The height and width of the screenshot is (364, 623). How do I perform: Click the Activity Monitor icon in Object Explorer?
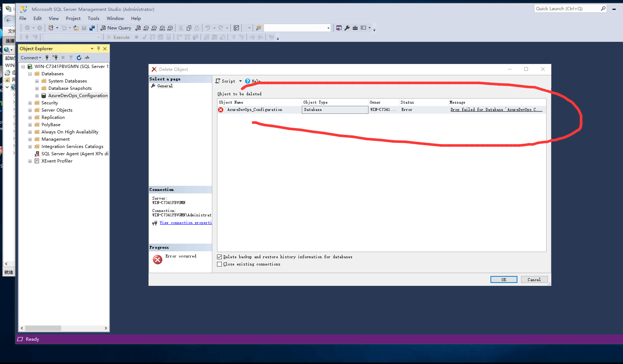pos(87,57)
